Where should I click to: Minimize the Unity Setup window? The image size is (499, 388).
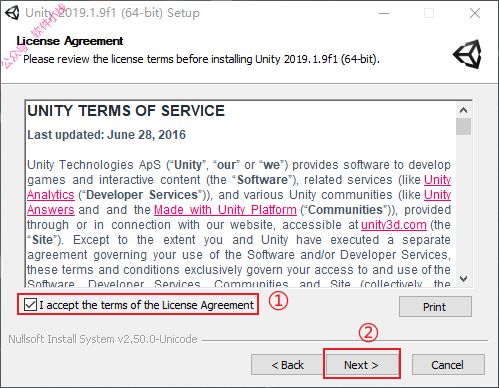384,13
